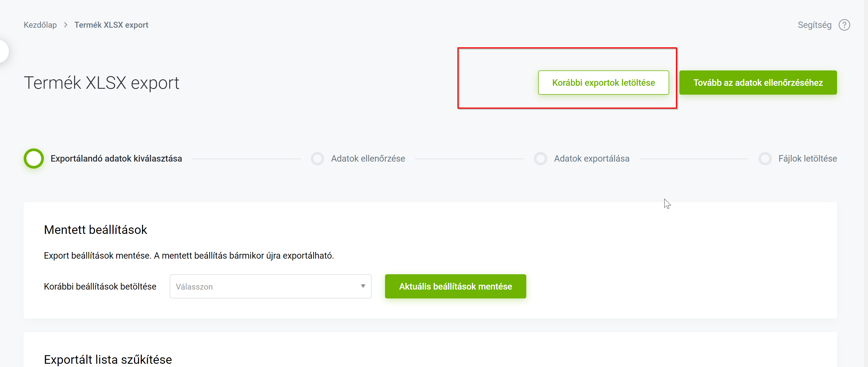Click the Mentett beállítások heading
The width and height of the screenshot is (868, 367).
(x=95, y=230)
